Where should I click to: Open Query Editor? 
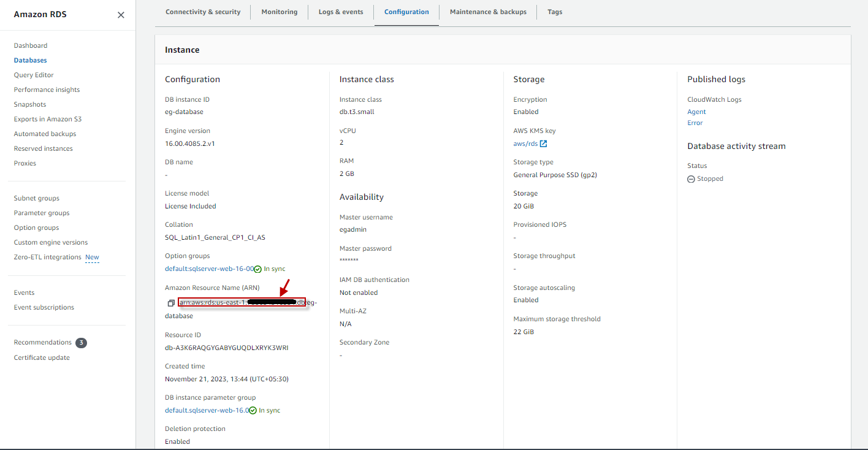tap(34, 75)
